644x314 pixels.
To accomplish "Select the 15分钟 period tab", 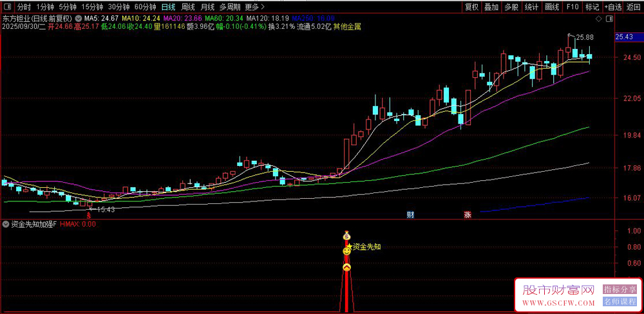I will [91, 6].
